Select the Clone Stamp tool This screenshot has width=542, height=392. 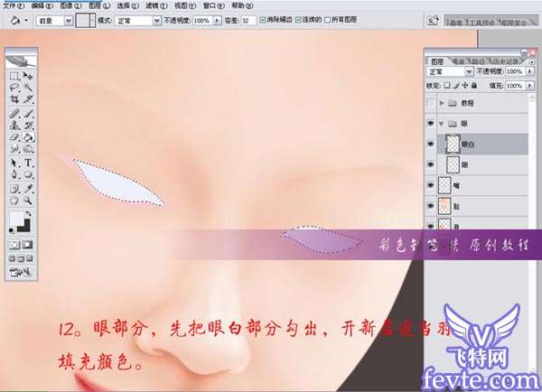(14, 126)
